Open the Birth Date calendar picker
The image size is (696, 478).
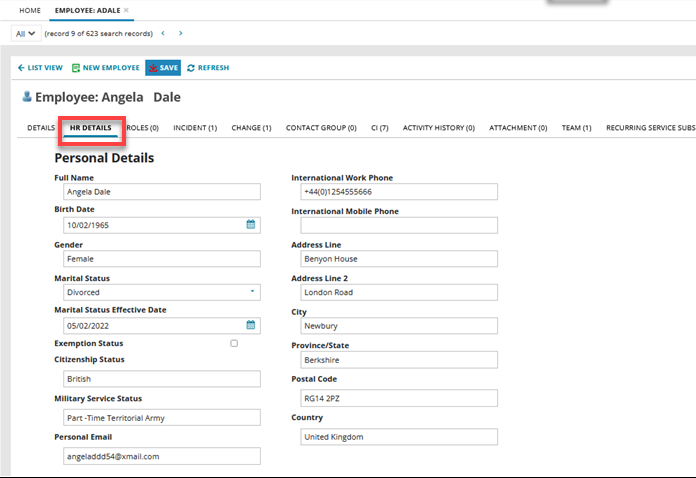coord(251,225)
